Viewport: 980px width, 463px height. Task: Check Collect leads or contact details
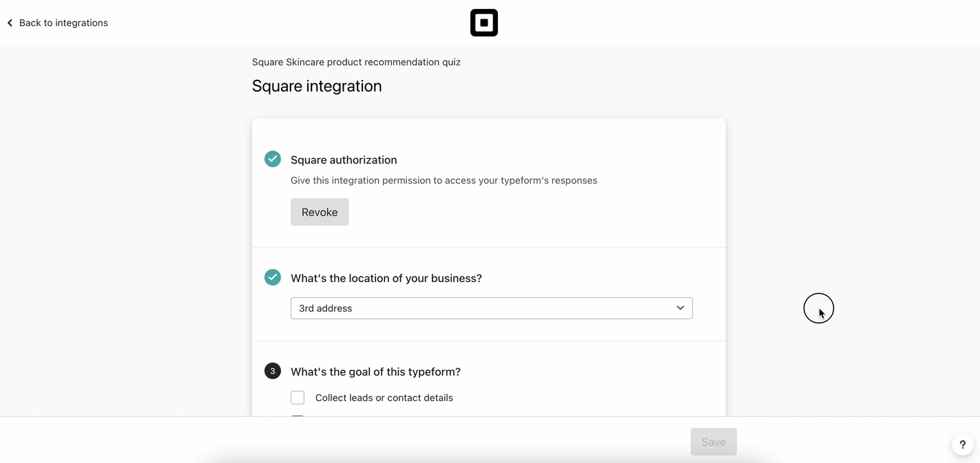(x=298, y=398)
